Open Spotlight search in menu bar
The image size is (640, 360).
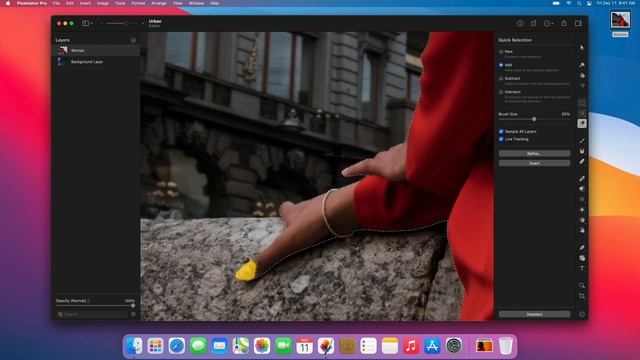[x=579, y=3]
